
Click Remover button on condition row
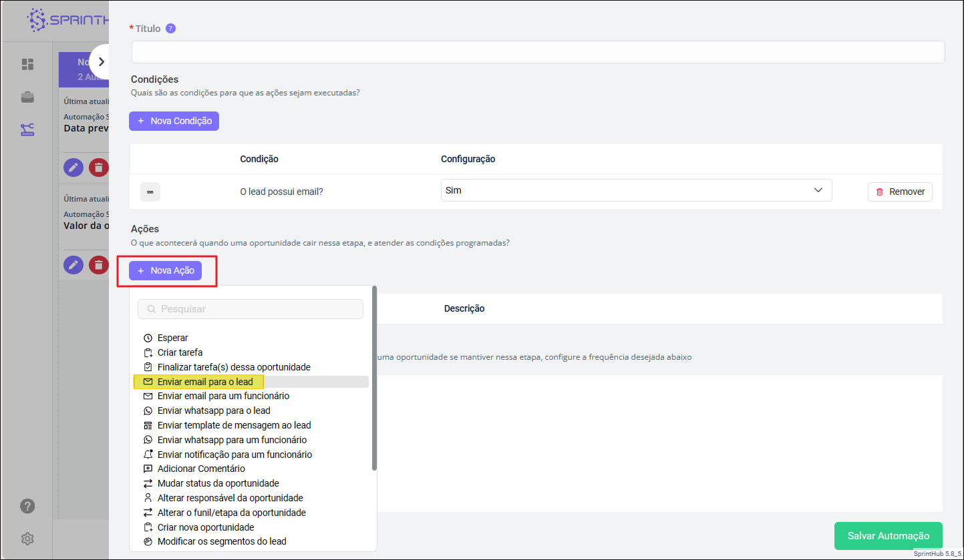899,192
